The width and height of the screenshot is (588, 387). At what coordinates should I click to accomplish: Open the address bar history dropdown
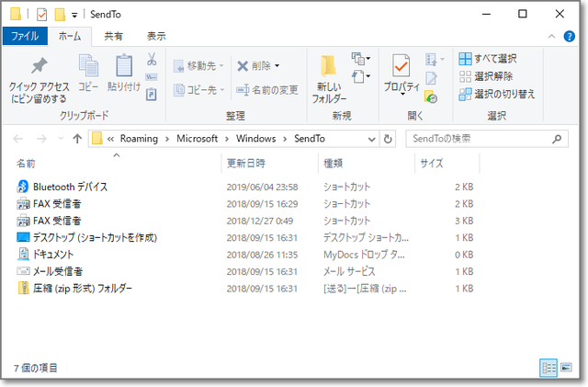pyautogui.click(x=371, y=138)
